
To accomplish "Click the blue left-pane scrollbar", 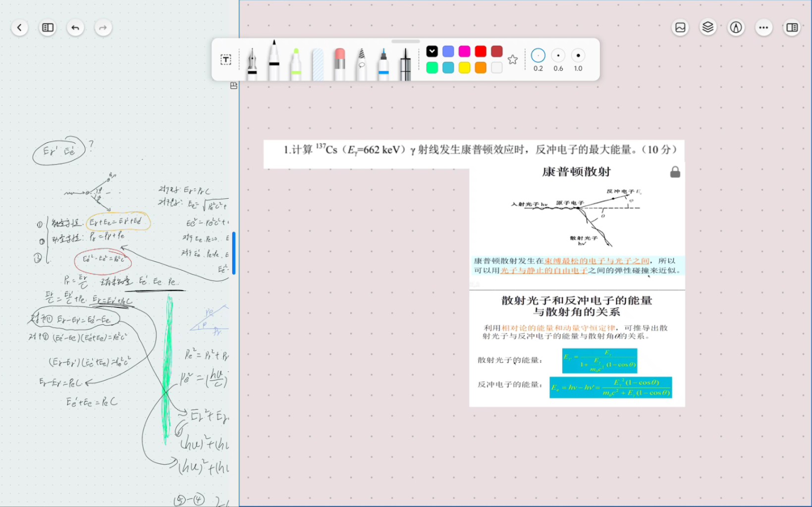I will [x=234, y=253].
